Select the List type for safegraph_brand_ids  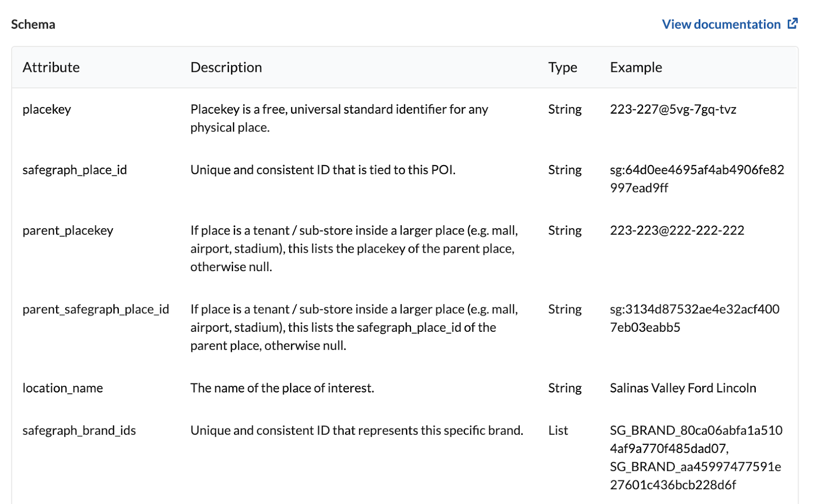pyautogui.click(x=558, y=431)
